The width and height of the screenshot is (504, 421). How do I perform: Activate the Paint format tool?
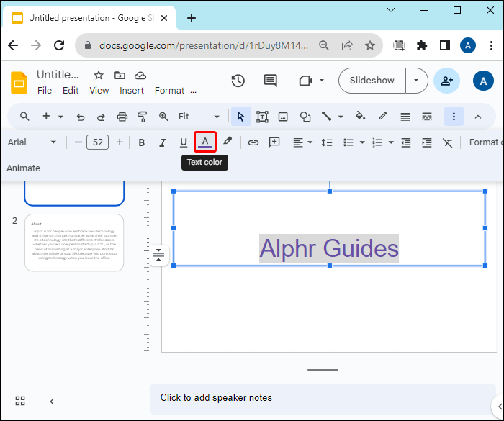pyautogui.click(x=142, y=117)
